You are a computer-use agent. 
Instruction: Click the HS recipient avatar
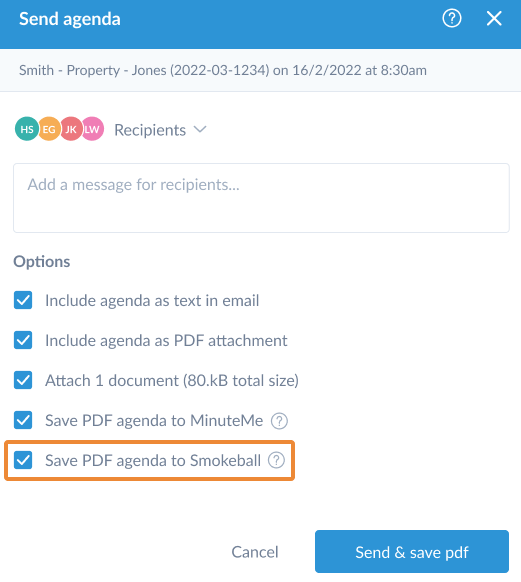click(x=27, y=129)
